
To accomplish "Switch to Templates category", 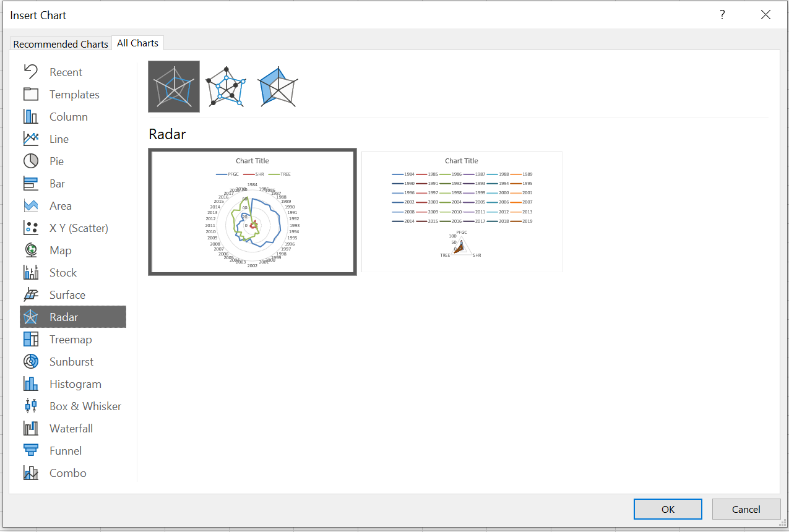I will point(74,95).
